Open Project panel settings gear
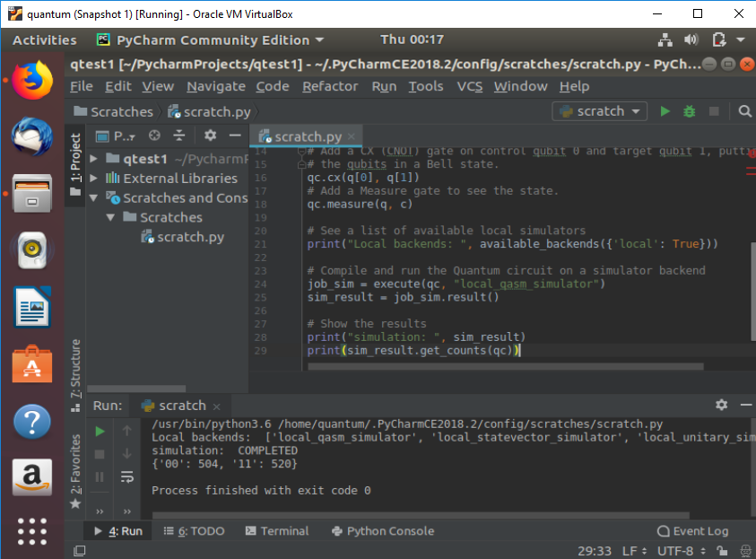756x559 pixels. pos(210,135)
